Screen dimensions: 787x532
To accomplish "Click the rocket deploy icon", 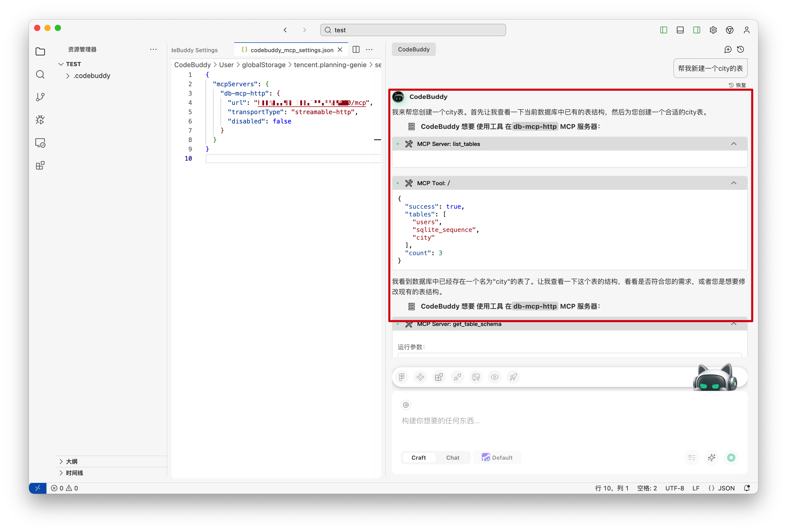I will click(x=513, y=377).
